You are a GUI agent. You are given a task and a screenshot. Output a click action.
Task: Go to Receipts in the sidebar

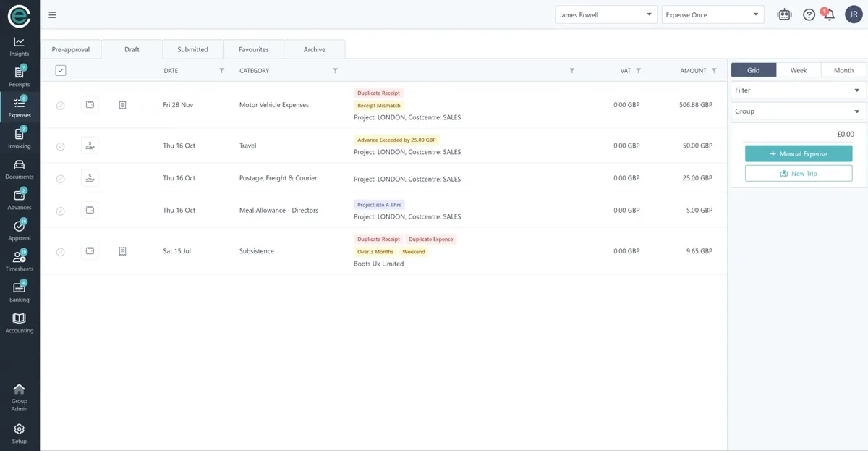tap(20, 77)
